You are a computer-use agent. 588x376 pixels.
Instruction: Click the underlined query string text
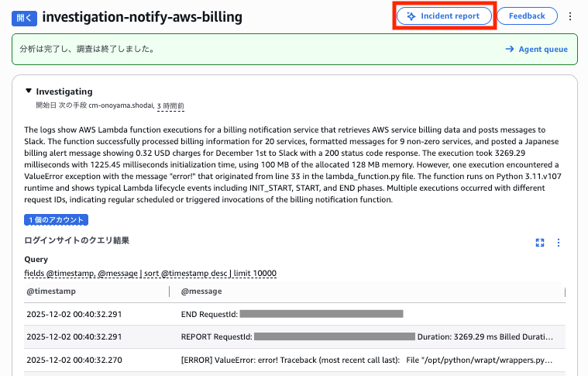(x=150, y=274)
